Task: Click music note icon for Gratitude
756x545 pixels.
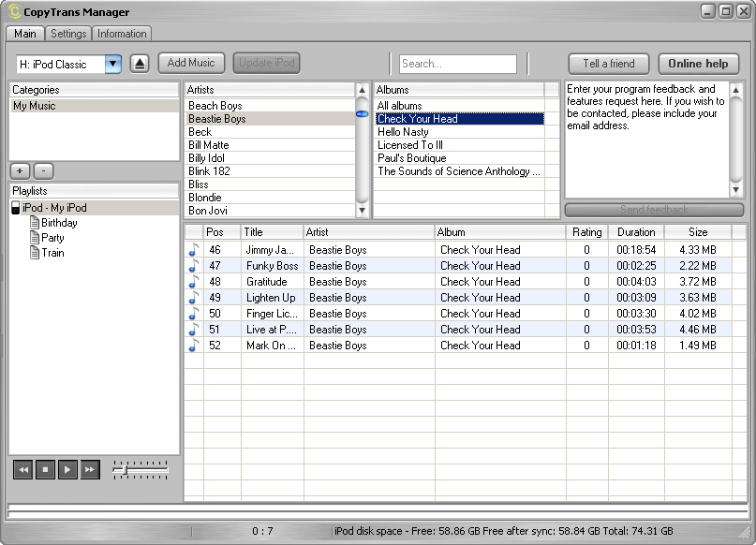Action: pyautogui.click(x=194, y=282)
